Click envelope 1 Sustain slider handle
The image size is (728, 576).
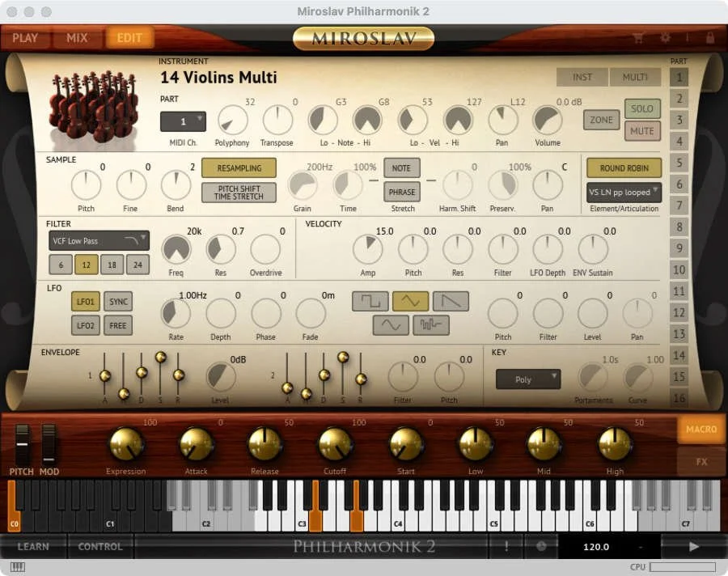[161, 358]
